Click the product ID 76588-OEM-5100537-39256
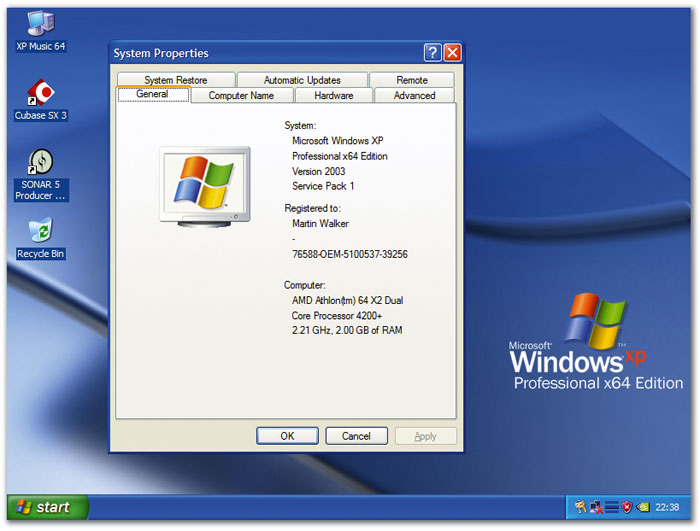 [x=350, y=255]
